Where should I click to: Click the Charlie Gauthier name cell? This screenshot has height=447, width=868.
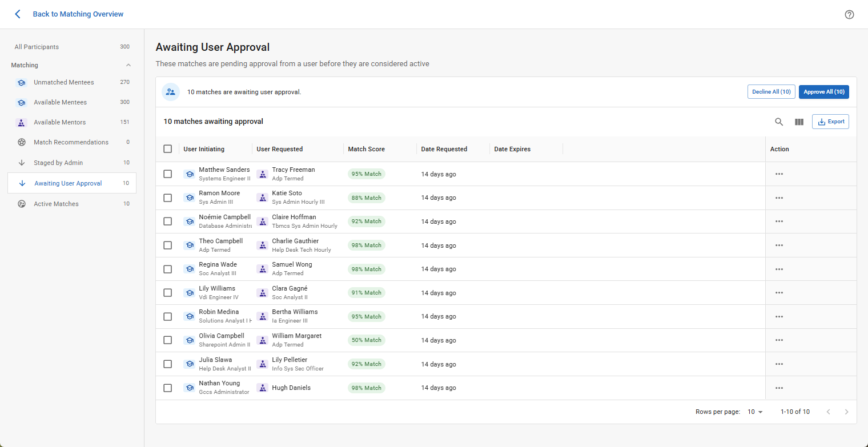(295, 241)
